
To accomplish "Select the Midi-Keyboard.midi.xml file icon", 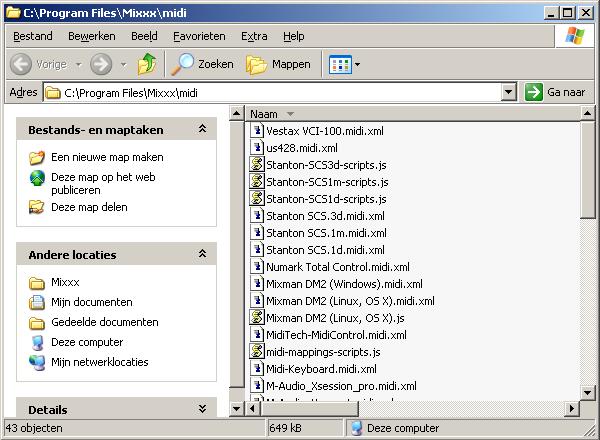I will point(257,368).
